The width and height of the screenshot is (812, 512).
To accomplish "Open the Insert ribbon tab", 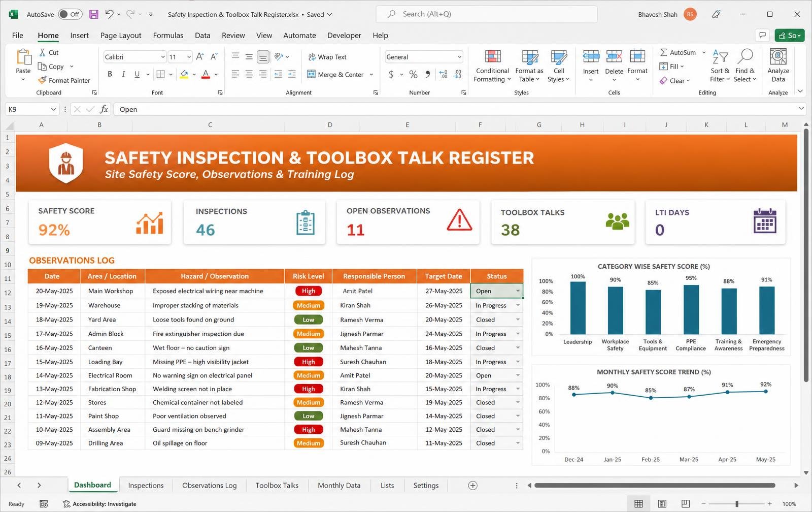I will tap(79, 35).
